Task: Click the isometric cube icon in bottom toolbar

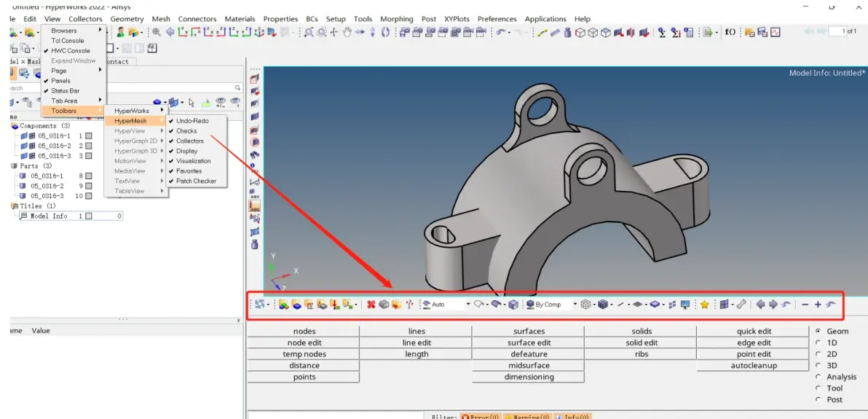Action: (x=513, y=305)
